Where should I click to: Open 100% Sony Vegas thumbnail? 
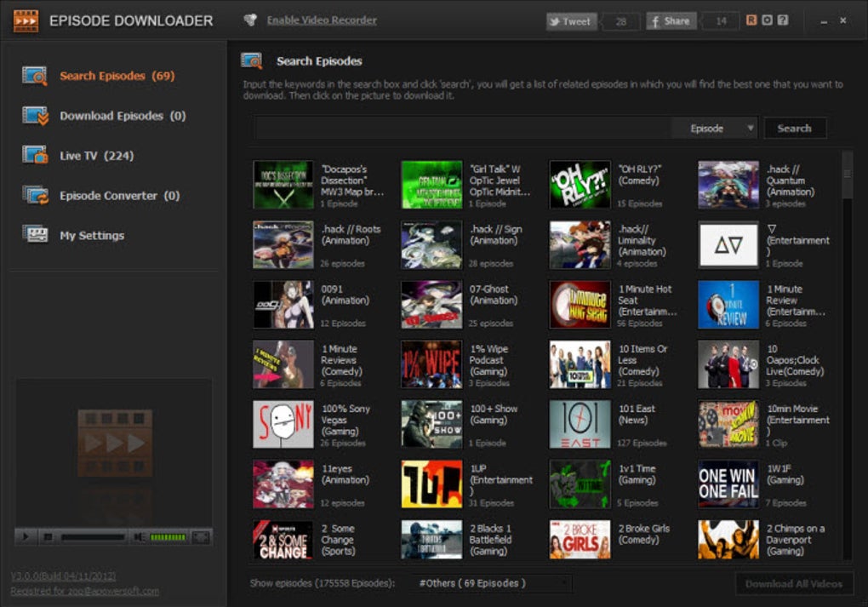pyautogui.click(x=283, y=424)
